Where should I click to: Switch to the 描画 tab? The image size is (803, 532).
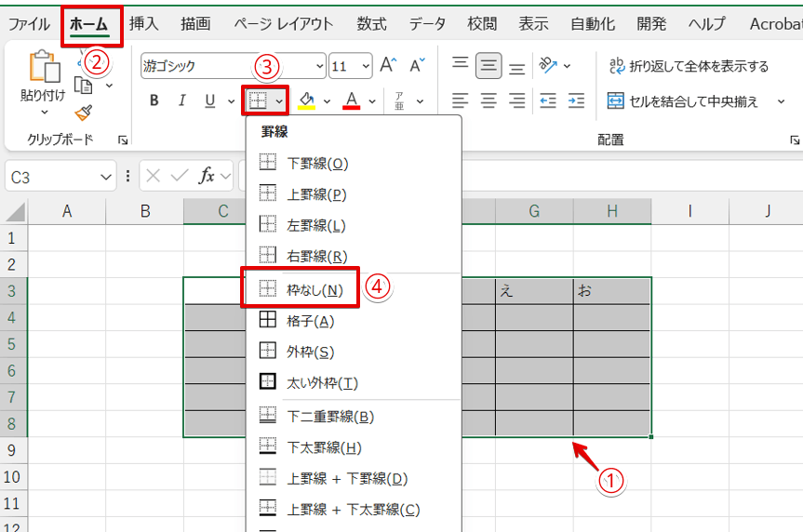pyautogui.click(x=195, y=23)
